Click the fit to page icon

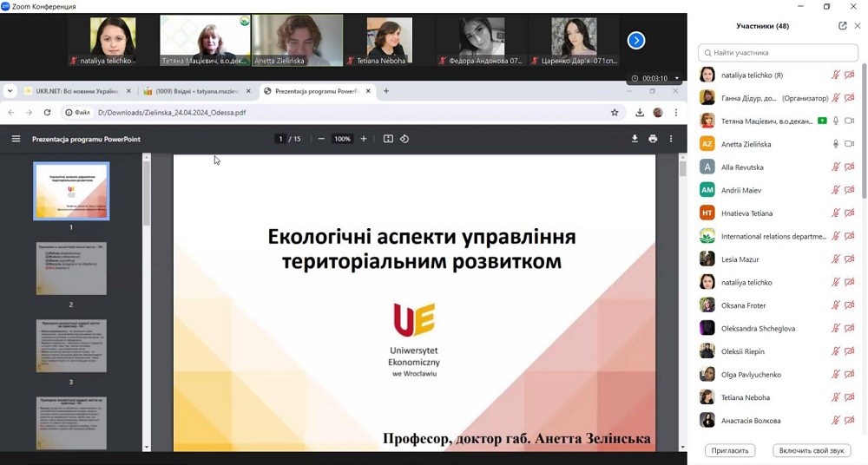pyautogui.click(x=388, y=139)
